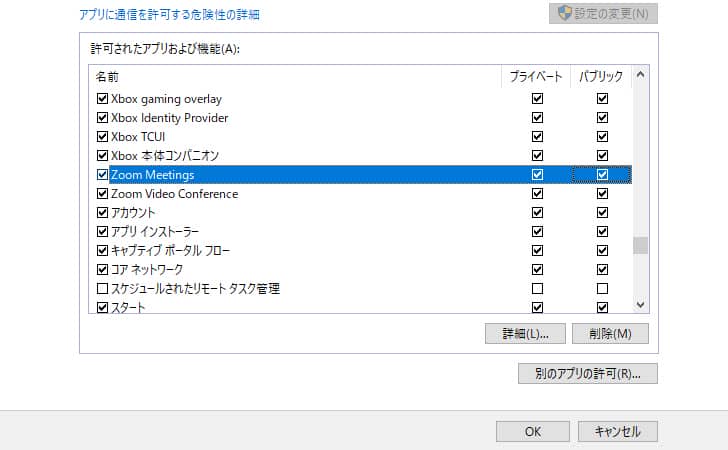Image resolution: width=728 pixels, height=450 pixels.
Task: Toggle キャプティブ ポータル フロー パブリック checkbox
Action: pos(602,251)
